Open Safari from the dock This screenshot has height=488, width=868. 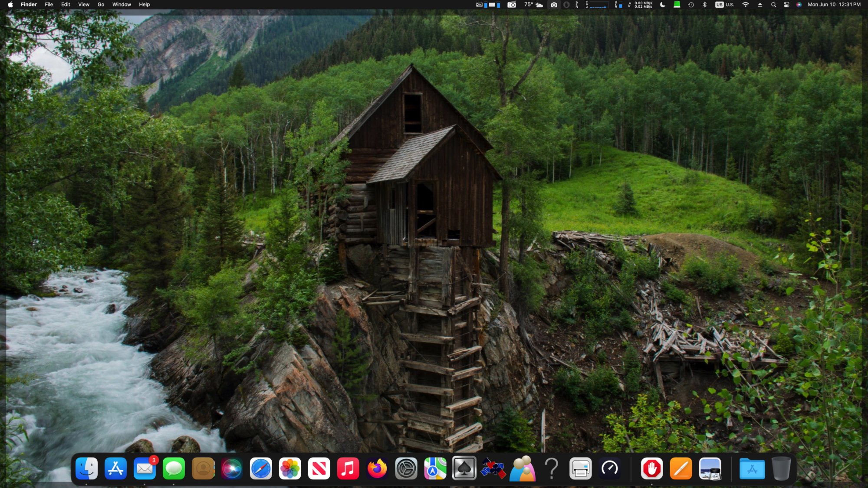[x=261, y=468]
